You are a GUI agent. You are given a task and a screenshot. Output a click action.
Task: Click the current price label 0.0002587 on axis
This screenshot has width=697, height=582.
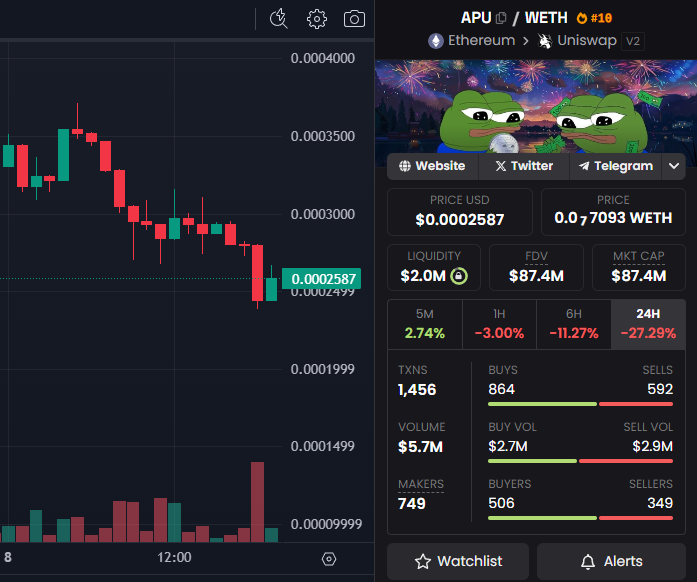coord(321,279)
